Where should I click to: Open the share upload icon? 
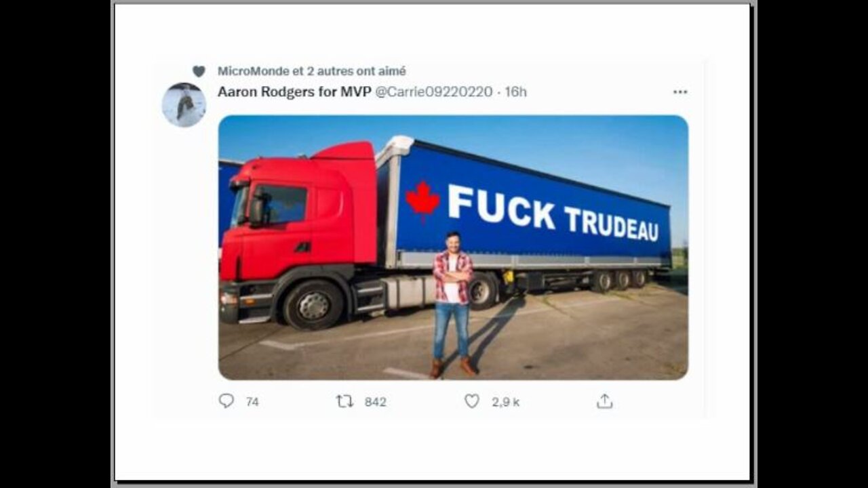click(604, 401)
